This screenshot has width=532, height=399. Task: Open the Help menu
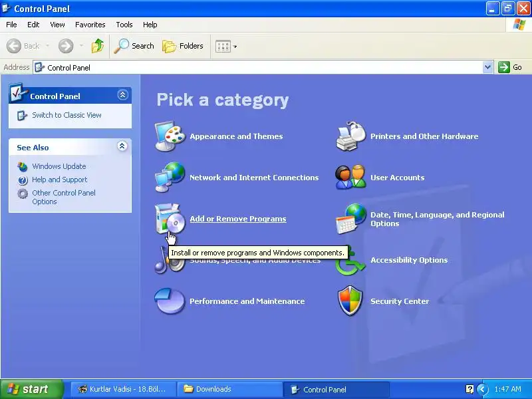click(150, 25)
